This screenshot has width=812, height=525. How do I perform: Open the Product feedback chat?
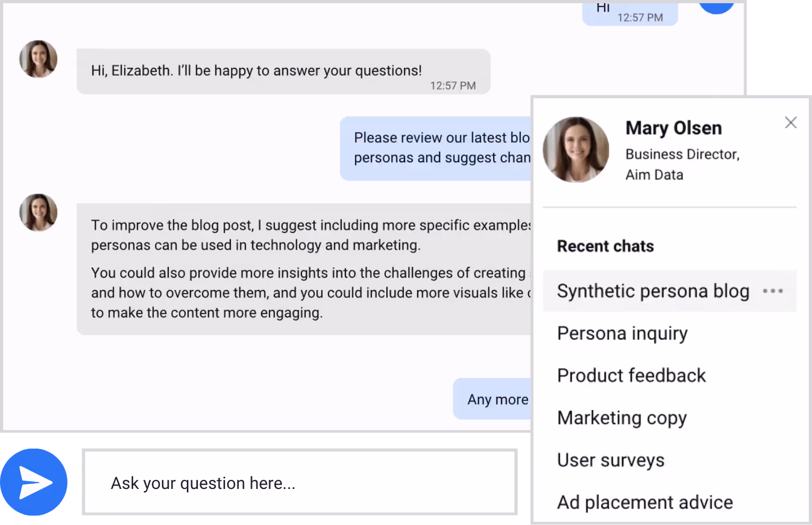[631, 375]
